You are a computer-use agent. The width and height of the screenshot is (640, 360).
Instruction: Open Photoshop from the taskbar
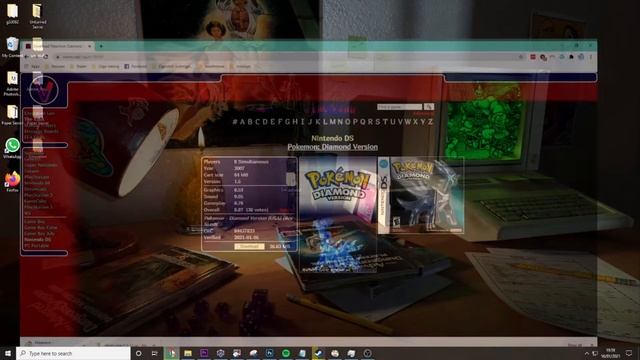point(269,353)
